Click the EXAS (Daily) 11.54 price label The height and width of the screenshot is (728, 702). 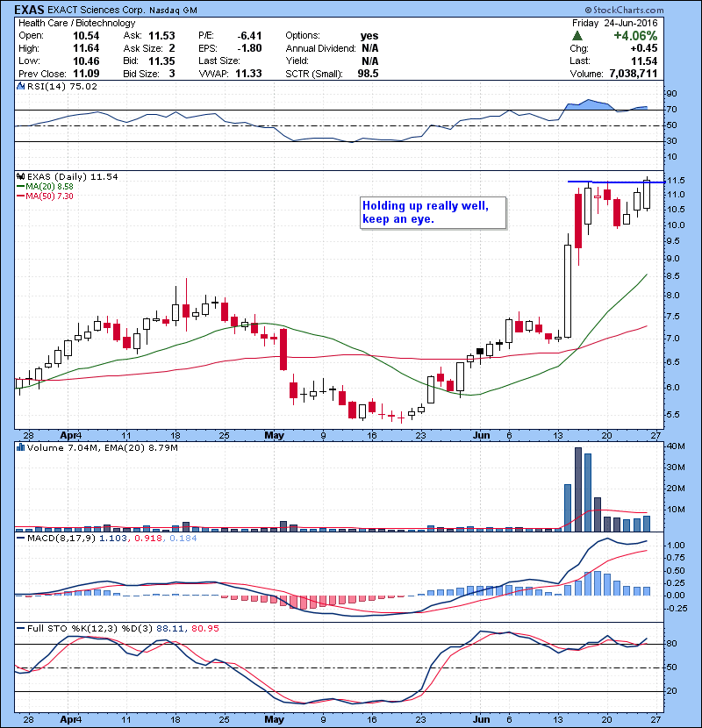(x=73, y=176)
